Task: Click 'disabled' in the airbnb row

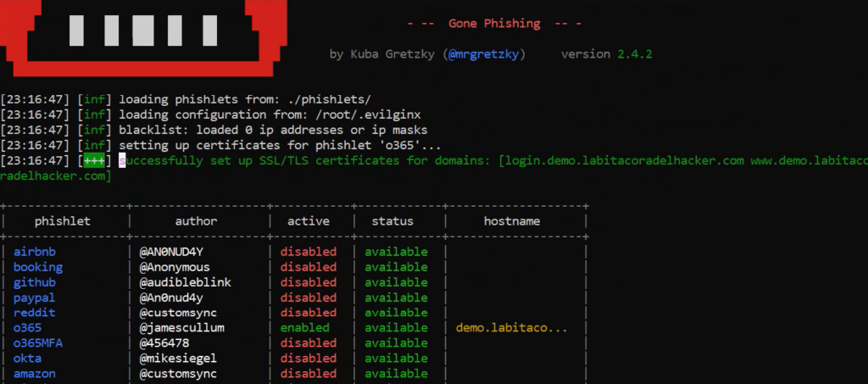Action: click(x=309, y=252)
